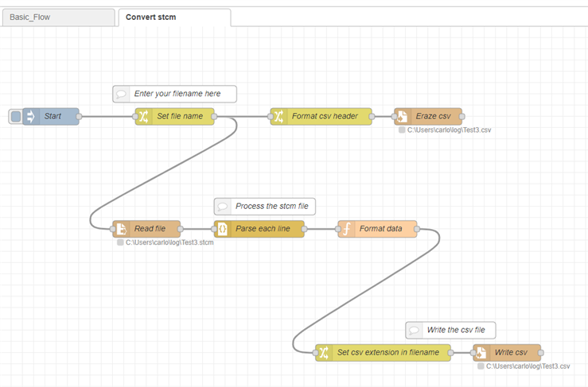Click the shuffle icon on Set csv extension node
Image resolution: width=588 pixels, height=387 pixels.
(325, 353)
